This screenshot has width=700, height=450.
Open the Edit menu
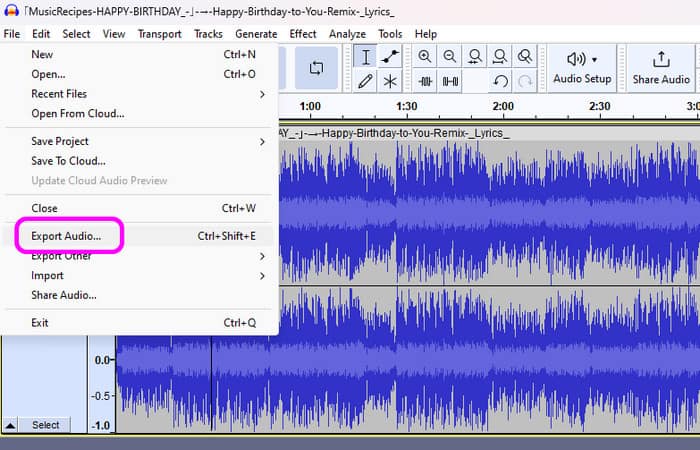(41, 34)
